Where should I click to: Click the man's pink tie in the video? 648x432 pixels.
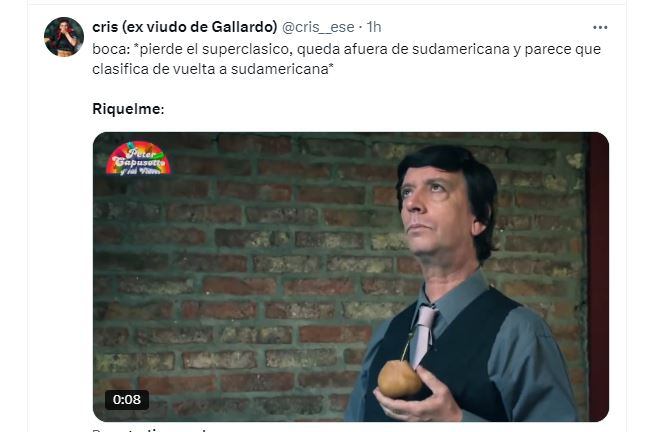[424, 336]
